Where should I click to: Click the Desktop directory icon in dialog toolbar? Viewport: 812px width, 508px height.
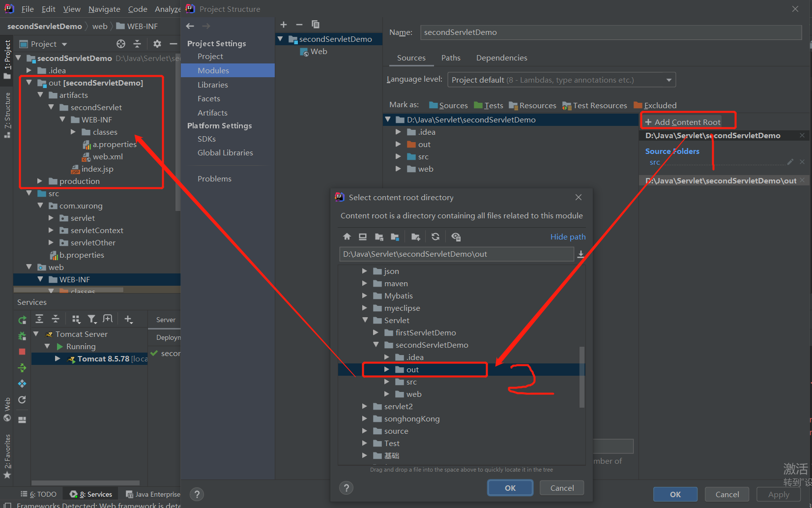coord(363,237)
